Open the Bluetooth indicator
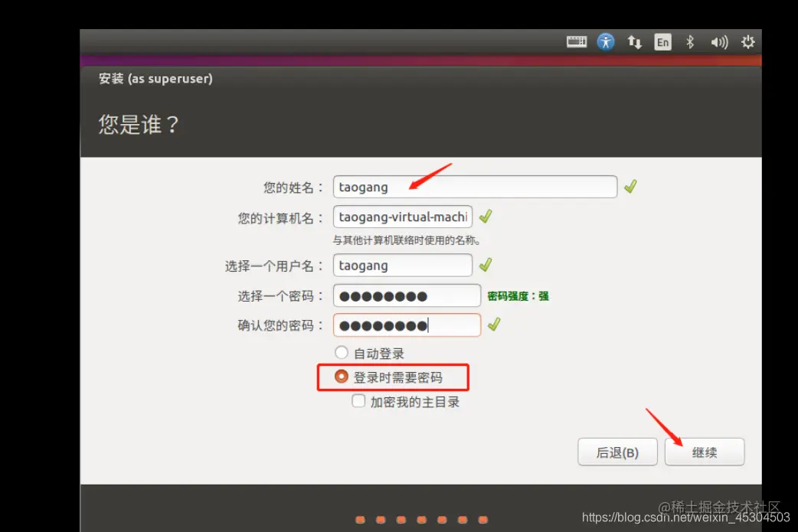 click(x=690, y=41)
